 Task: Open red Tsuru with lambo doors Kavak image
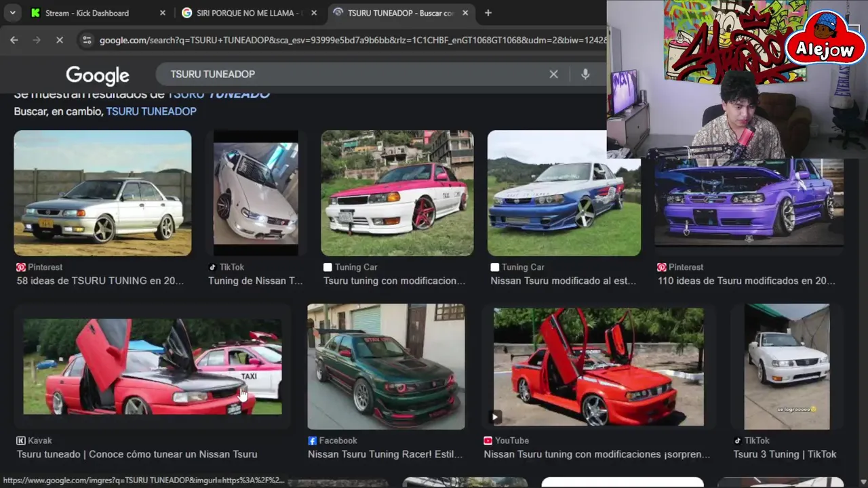[x=153, y=367]
